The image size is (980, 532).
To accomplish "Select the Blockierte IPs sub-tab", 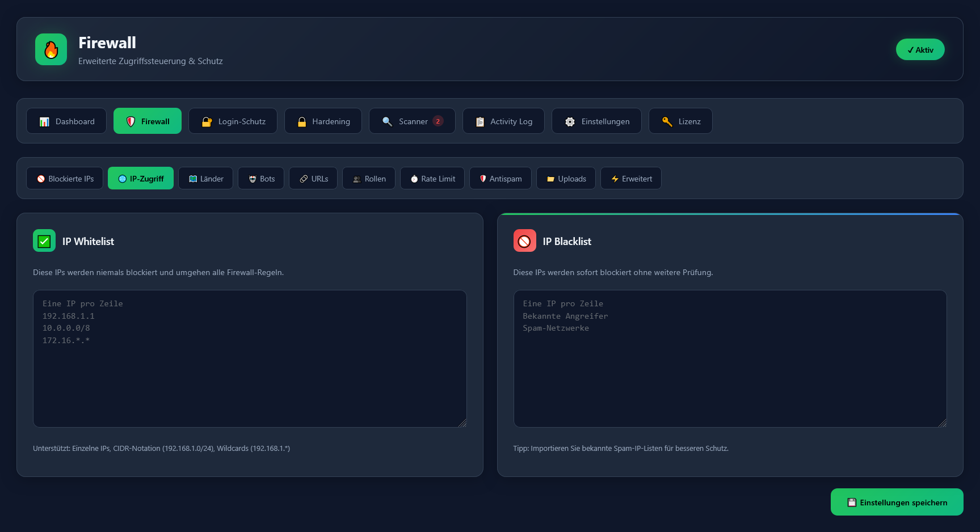I will tap(65, 179).
